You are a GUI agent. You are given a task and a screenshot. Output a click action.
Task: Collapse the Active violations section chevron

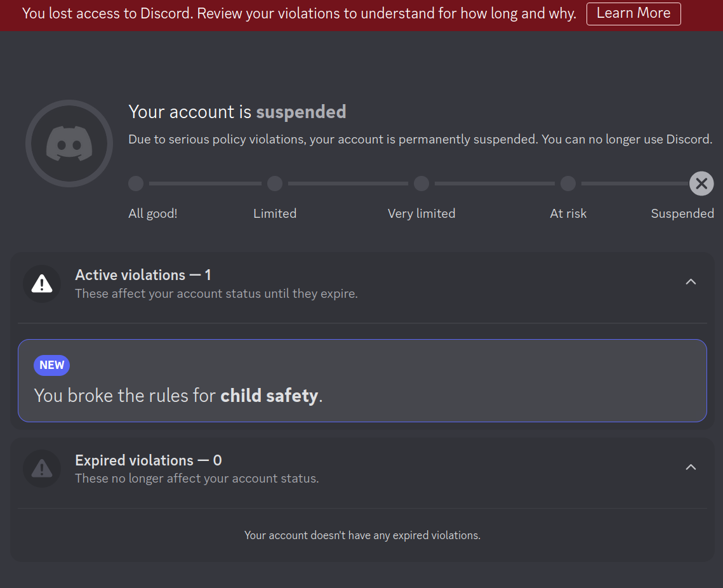pyautogui.click(x=691, y=282)
